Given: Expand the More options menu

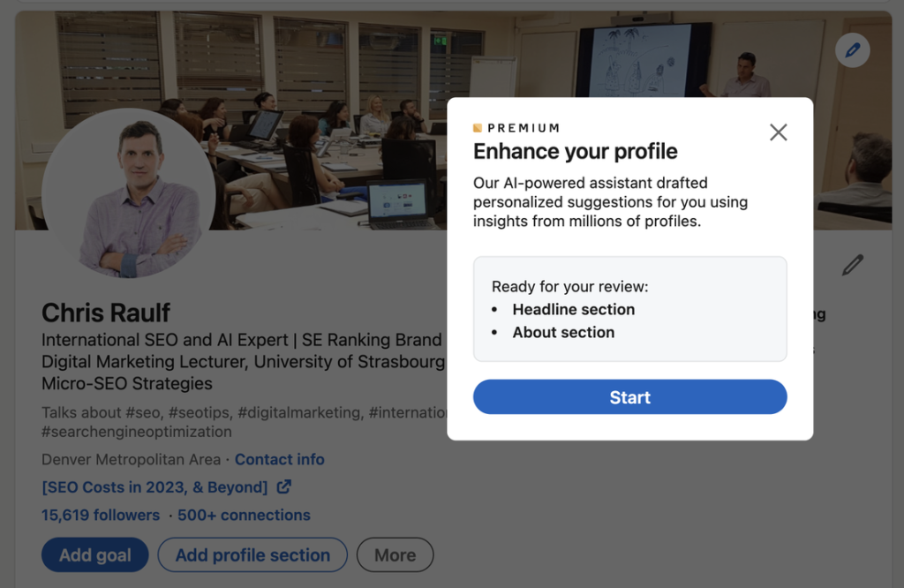Looking at the screenshot, I should [x=395, y=555].
